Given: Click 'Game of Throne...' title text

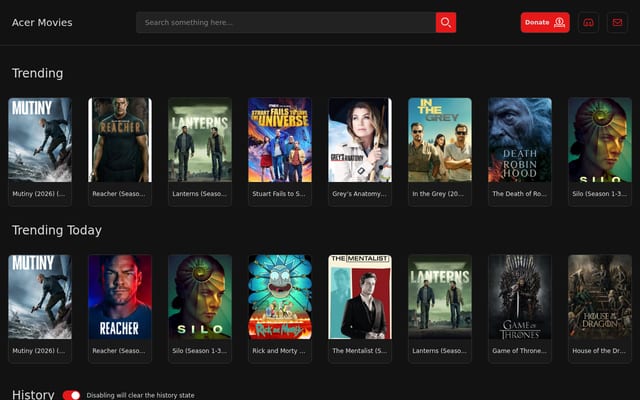Looking at the screenshot, I should click(x=519, y=351).
